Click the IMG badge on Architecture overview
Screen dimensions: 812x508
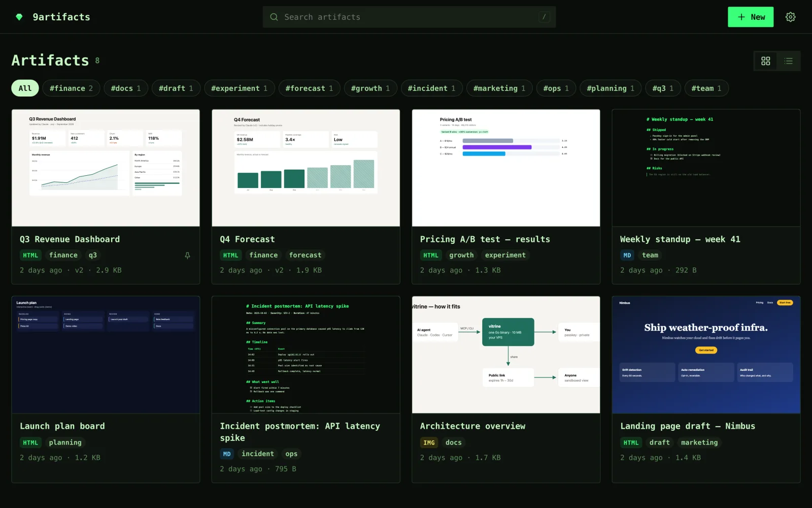coord(429,442)
